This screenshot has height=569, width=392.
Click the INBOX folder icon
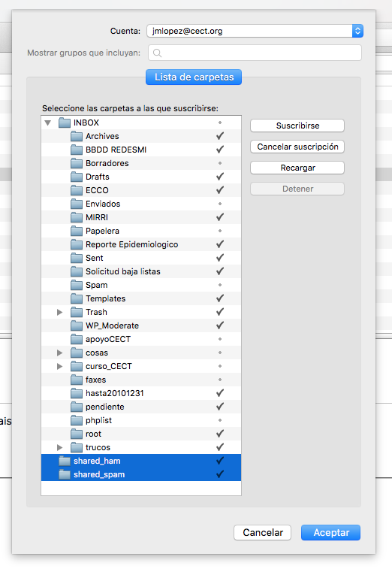click(64, 123)
